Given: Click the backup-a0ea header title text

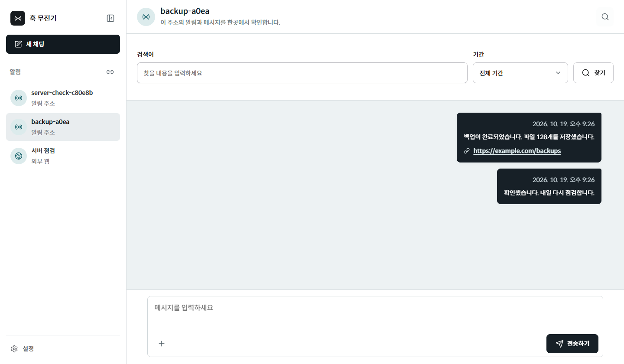Looking at the screenshot, I should click(185, 11).
